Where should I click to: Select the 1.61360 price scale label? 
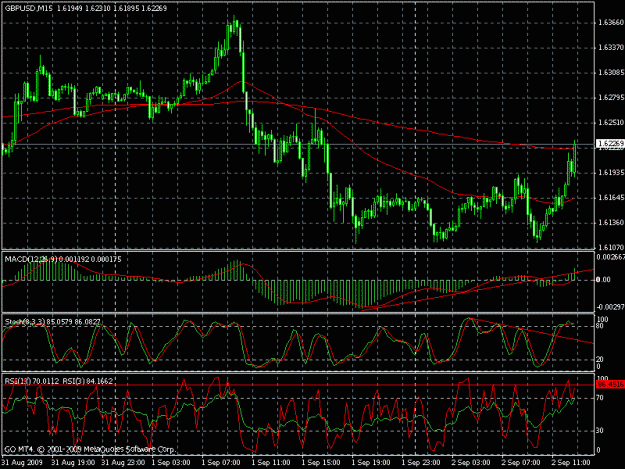pyautogui.click(x=611, y=222)
